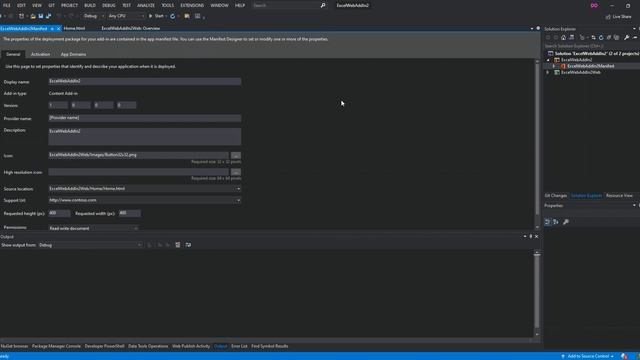
Task: Open the DEBUG menu
Action: tap(109, 5)
